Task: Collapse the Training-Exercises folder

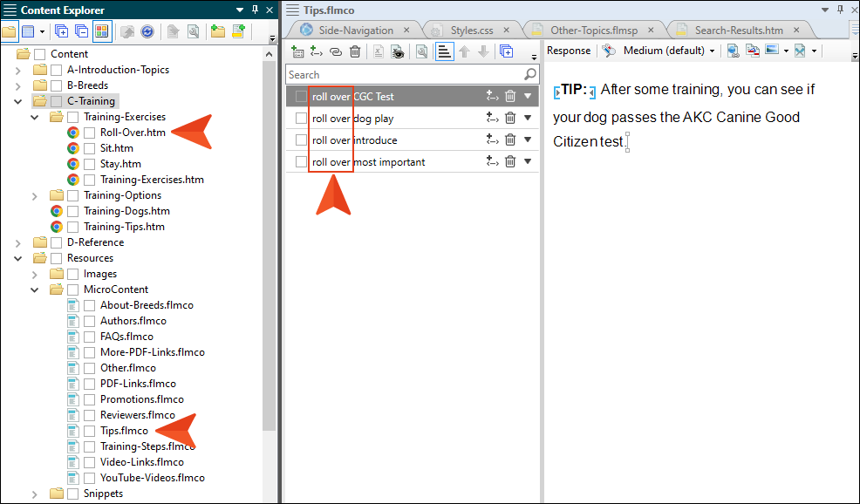Action: click(x=35, y=117)
